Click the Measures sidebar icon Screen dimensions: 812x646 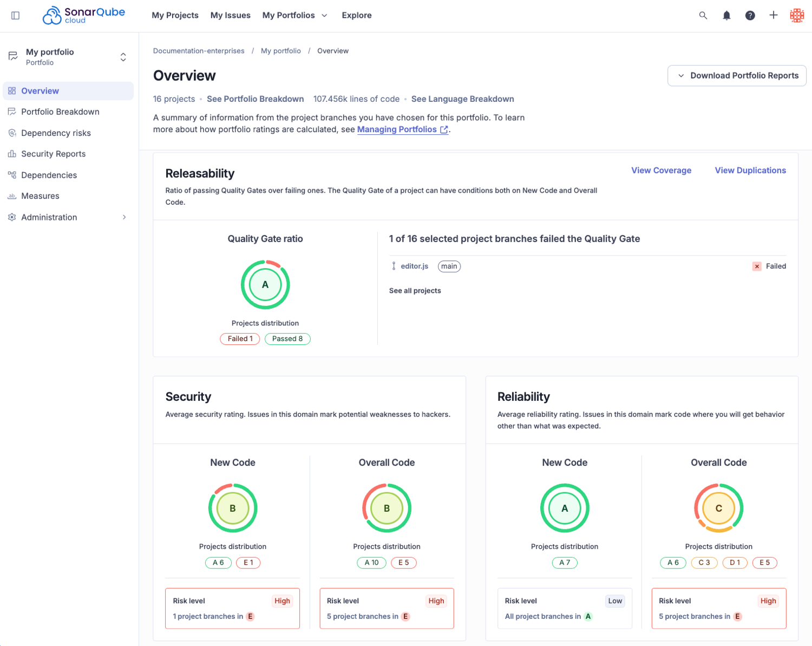point(12,196)
